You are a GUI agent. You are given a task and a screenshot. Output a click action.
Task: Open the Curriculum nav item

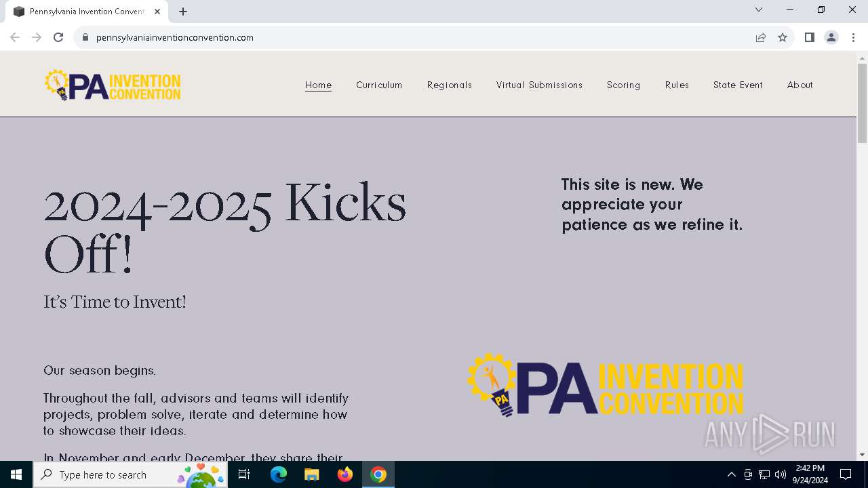click(379, 85)
